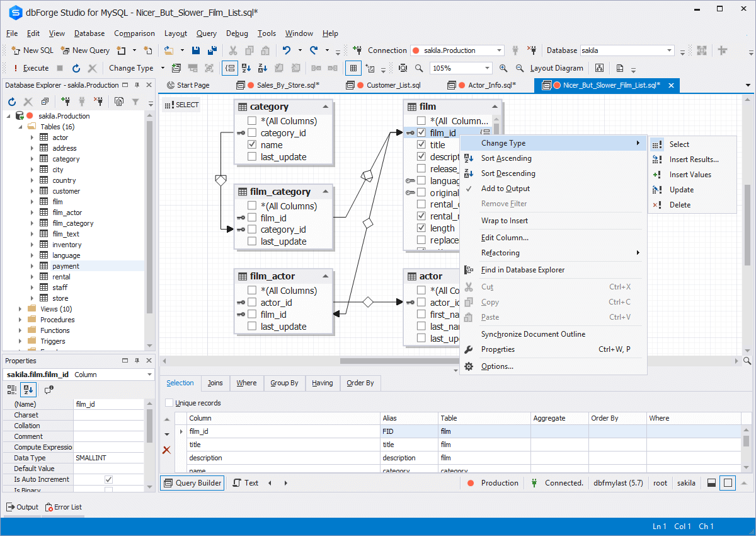Click the Execute button icon
The width and height of the screenshot is (756, 536).
tap(14, 67)
